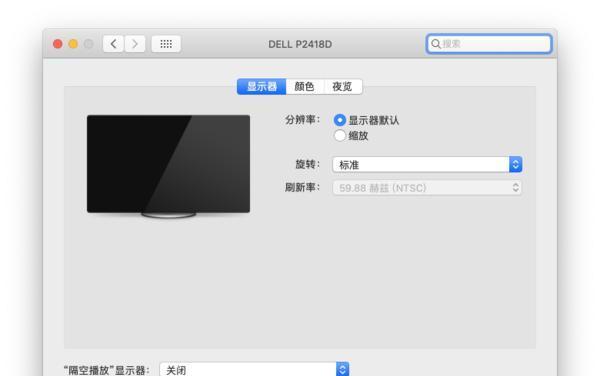Open the 旋转 dropdown set to 标准
The width and height of the screenshot is (600, 376).
[427, 164]
